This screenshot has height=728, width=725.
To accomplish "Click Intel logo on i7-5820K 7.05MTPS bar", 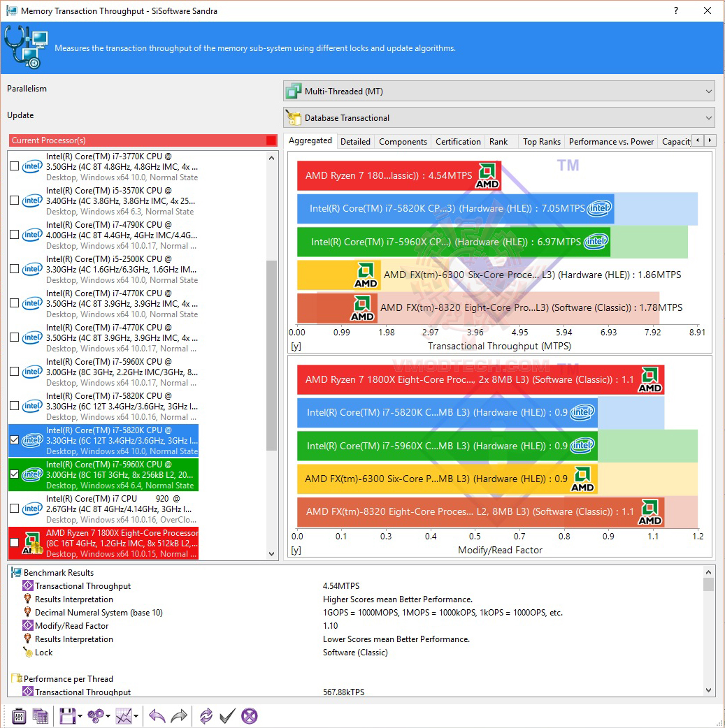I will (x=599, y=208).
